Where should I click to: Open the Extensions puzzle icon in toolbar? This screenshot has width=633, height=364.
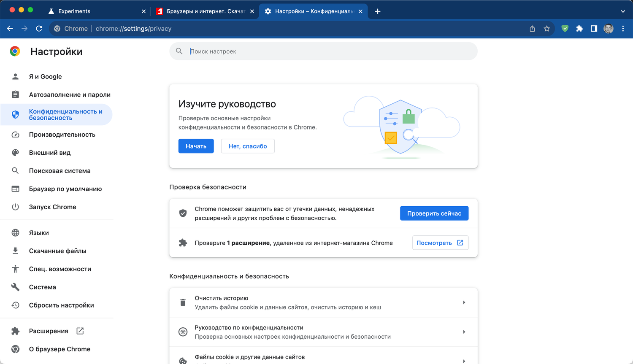[579, 29]
